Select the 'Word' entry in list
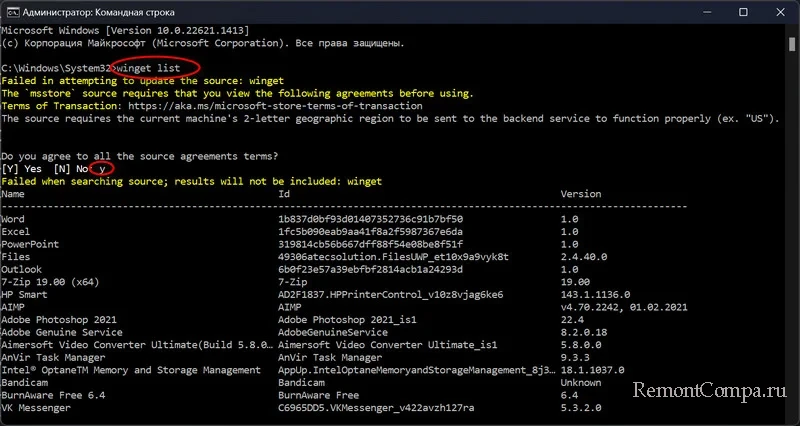800x426 pixels. coord(13,219)
